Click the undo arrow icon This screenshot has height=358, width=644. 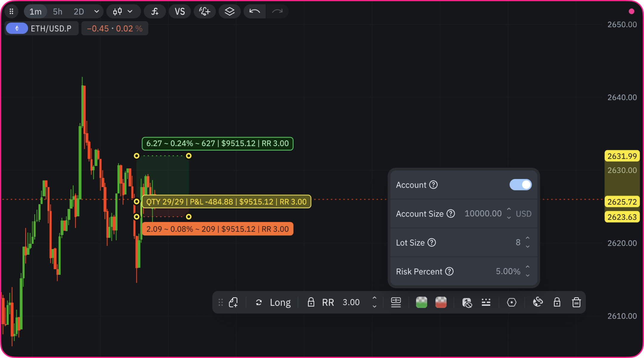(x=254, y=12)
